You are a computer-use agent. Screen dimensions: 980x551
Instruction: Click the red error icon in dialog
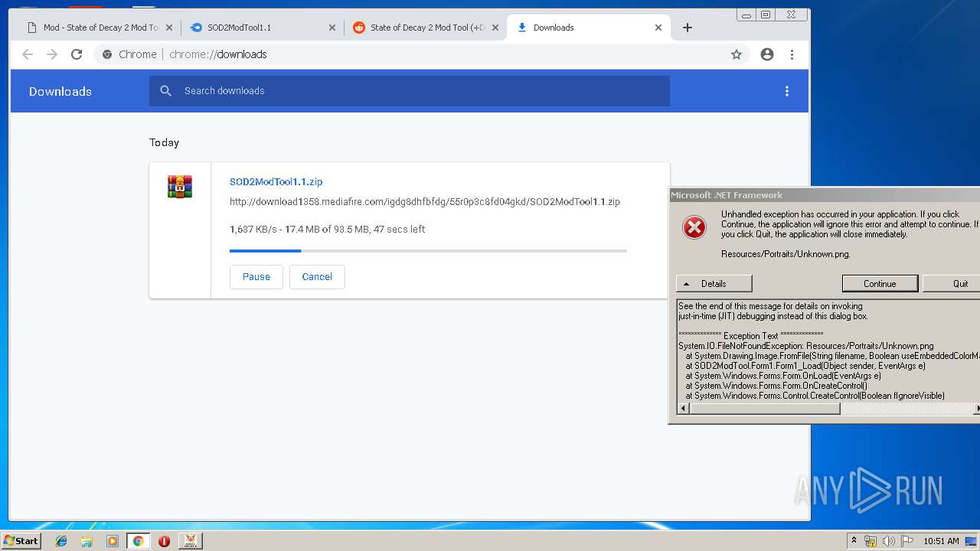point(694,227)
